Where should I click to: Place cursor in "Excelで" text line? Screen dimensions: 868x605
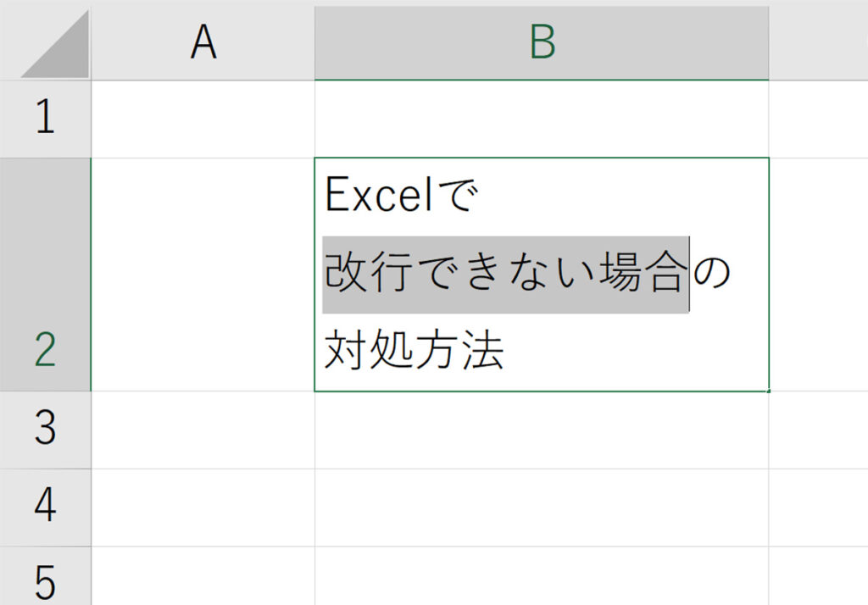coord(401,195)
